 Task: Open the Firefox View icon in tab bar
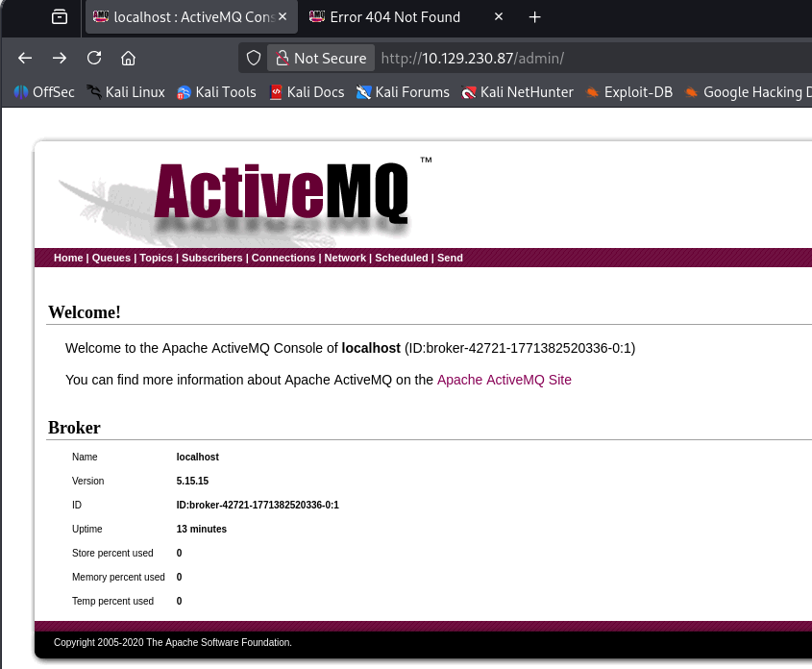(60, 17)
